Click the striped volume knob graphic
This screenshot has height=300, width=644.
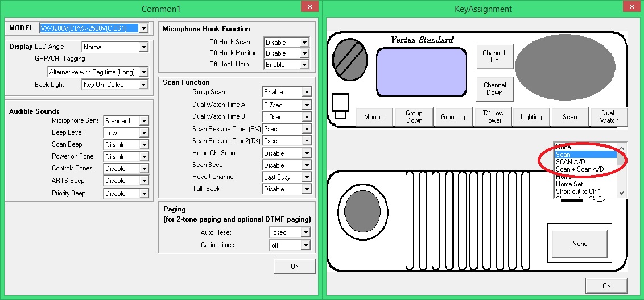349,60
